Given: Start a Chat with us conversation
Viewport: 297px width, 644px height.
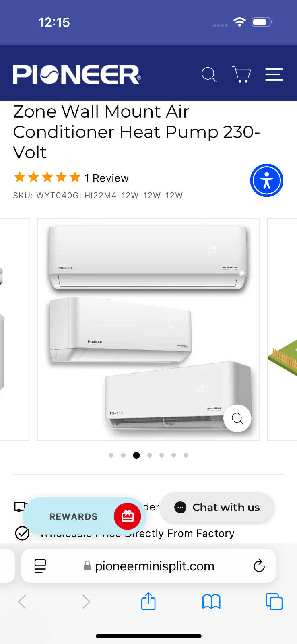Looking at the screenshot, I should click(x=217, y=507).
